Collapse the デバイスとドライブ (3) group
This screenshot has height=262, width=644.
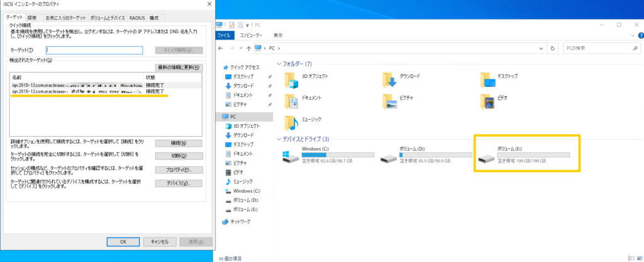[279, 139]
